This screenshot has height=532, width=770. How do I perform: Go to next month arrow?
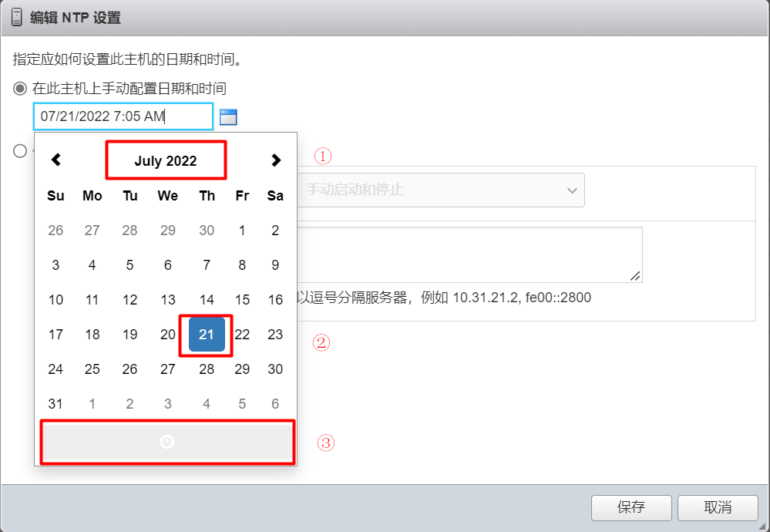pos(275,160)
